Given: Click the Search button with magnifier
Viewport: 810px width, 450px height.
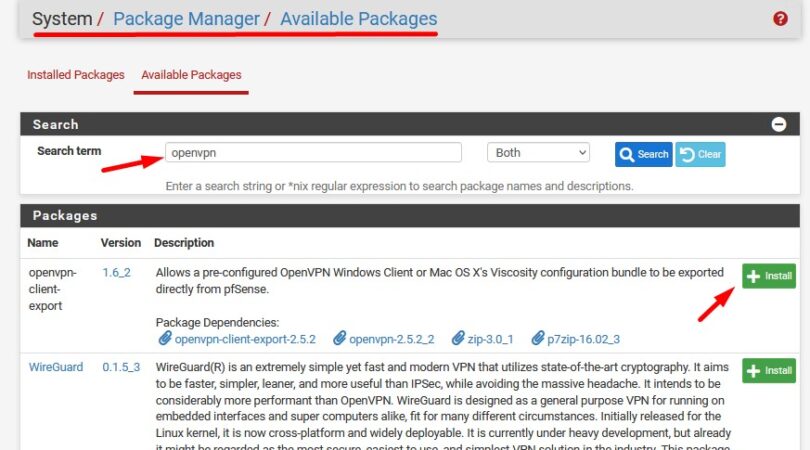Looking at the screenshot, I should coord(643,154).
